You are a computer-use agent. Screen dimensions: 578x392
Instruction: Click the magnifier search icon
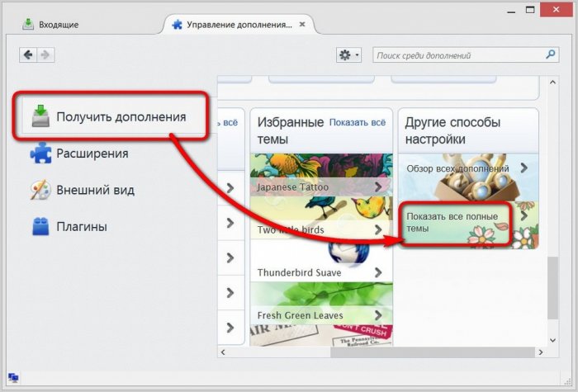(x=552, y=55)
